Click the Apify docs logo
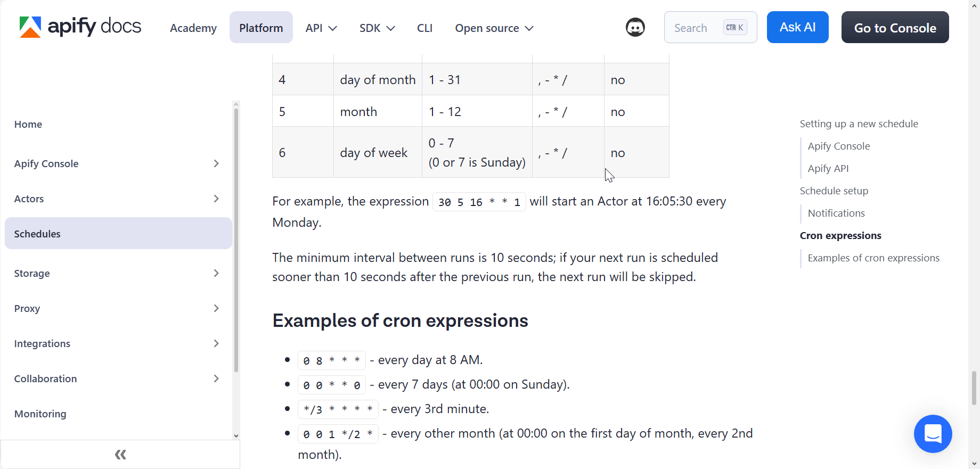Screen dimensions: 980x469 (x=79, y=27)
